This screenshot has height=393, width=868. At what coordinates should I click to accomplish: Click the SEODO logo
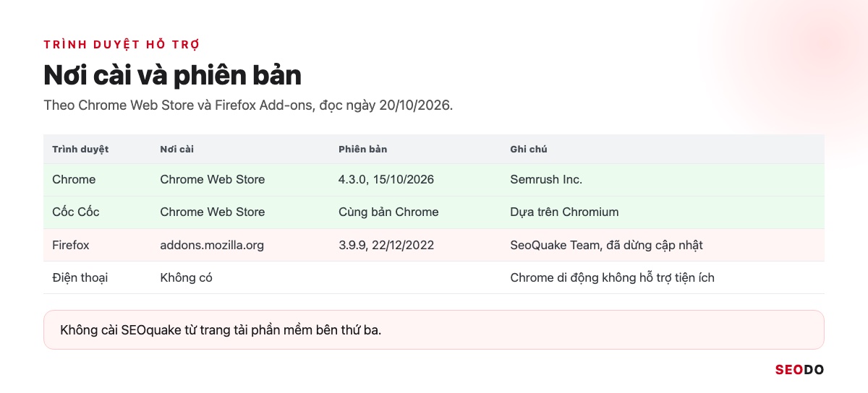click(x=799, y=370)
